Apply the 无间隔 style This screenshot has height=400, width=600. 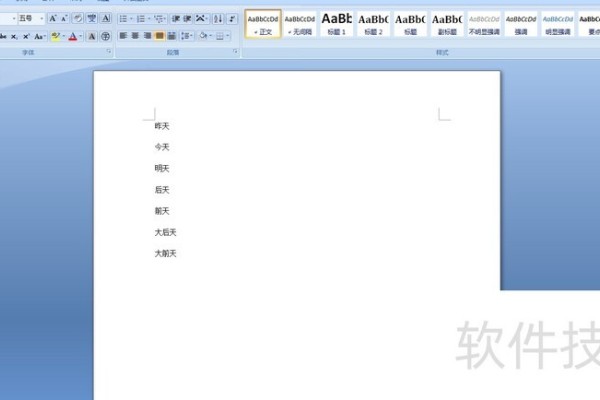300,24
